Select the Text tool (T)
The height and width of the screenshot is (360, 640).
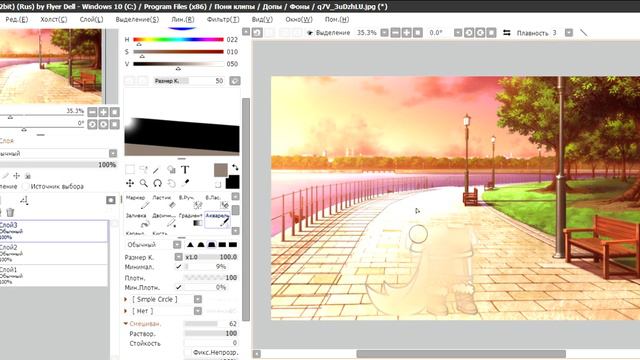tap(185, 170)
